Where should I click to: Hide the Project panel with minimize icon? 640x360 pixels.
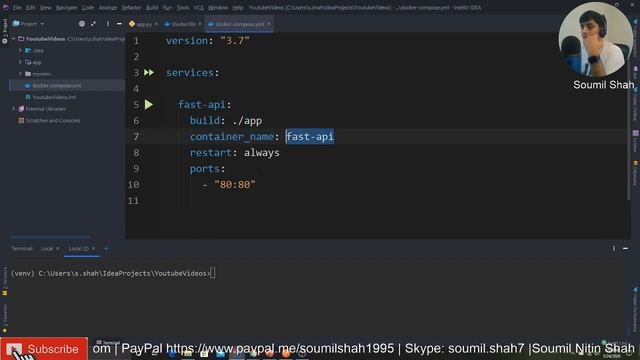119,24
